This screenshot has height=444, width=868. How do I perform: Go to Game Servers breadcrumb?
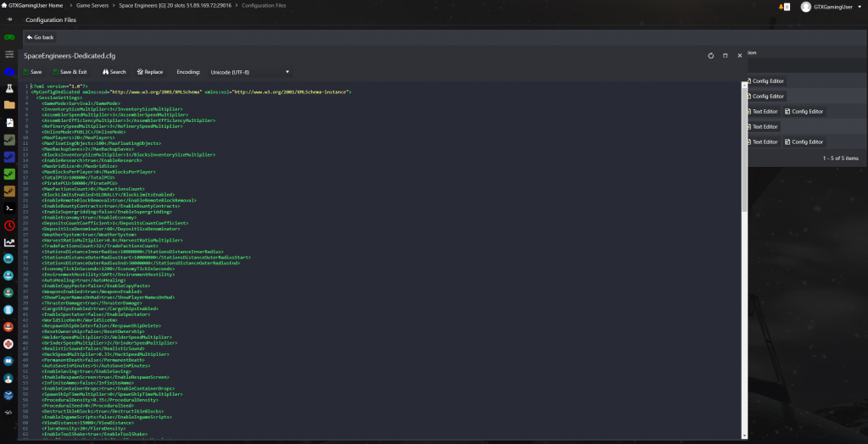tap(92, 6)
